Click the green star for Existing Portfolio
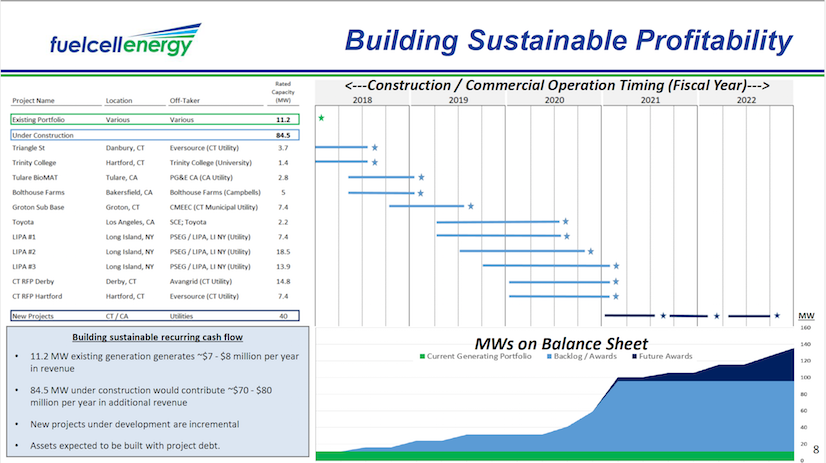 (321, 118)
